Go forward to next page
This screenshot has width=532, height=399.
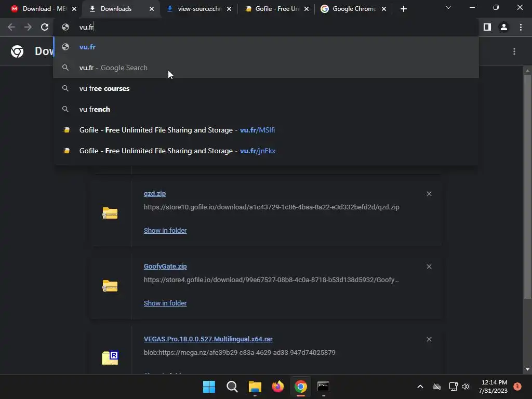[28, 27]
